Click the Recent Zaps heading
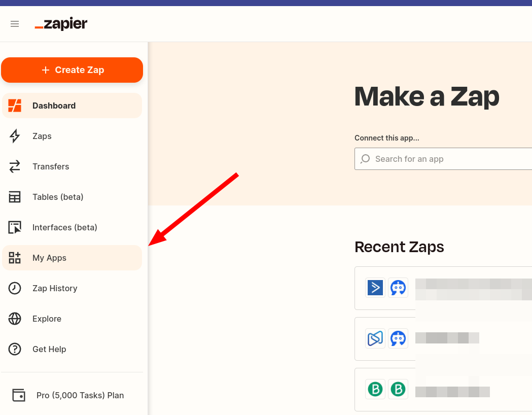 coord(399,247)
